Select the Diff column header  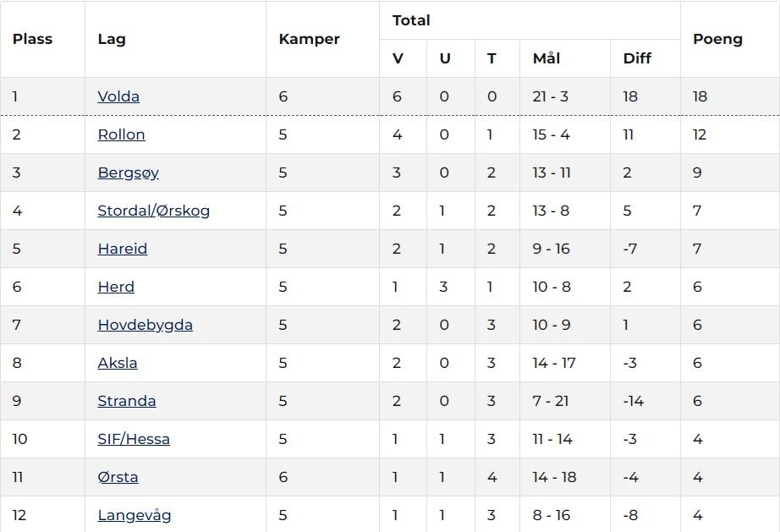[637, 58]
